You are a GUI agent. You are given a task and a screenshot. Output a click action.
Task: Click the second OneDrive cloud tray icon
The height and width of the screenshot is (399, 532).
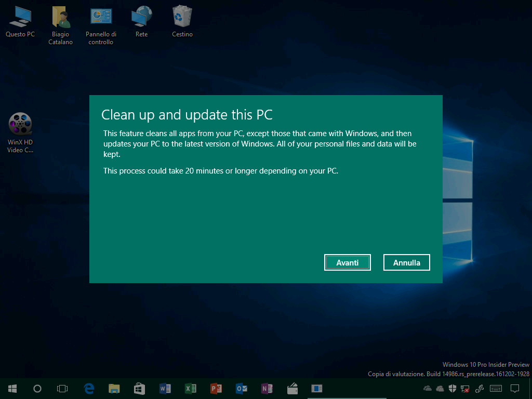[x=440, y=389]
